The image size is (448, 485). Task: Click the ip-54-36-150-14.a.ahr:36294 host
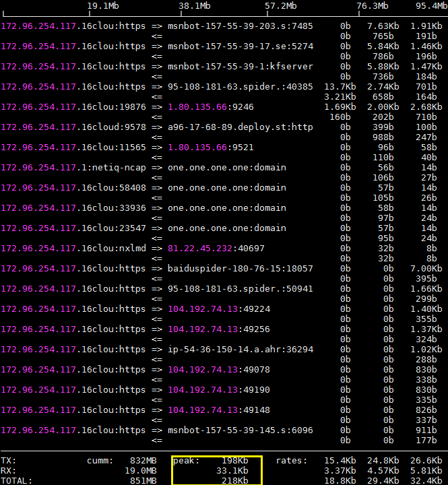coord(240,350)
